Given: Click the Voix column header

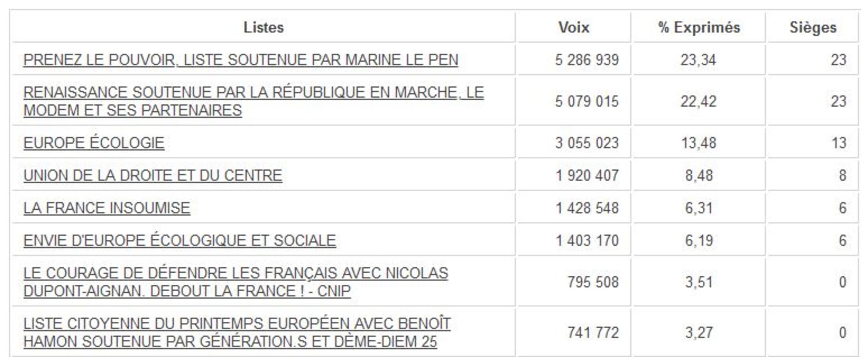Looking at the screenshot, I should coord(574,27).
